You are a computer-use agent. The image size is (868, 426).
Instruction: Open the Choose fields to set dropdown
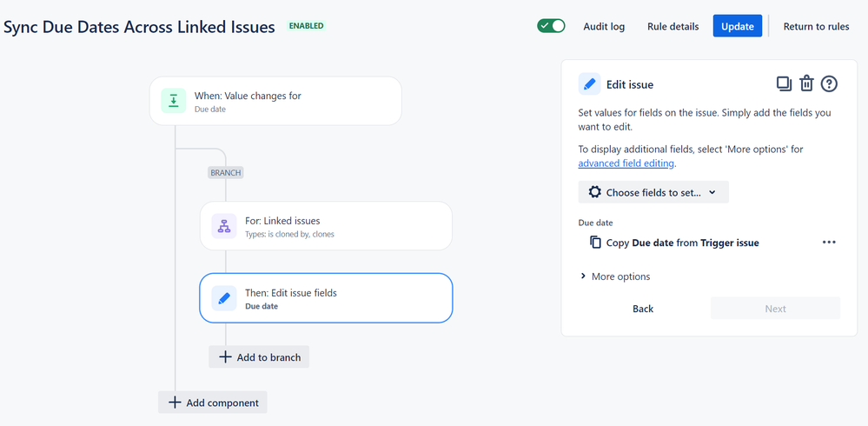pos(653,192)
